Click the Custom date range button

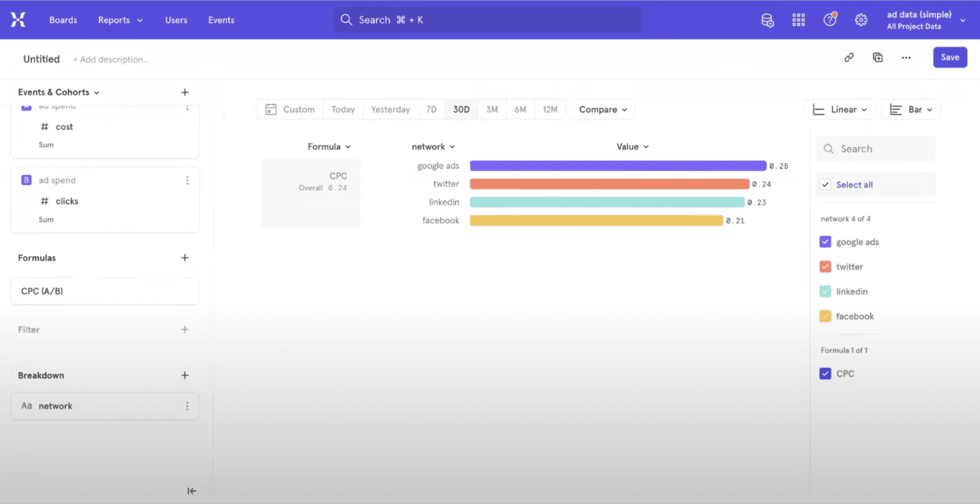click(290, 109)
